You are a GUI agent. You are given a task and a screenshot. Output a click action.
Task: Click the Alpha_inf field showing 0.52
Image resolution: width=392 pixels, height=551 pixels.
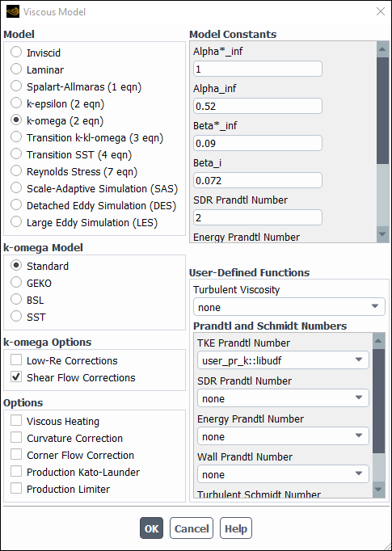(x=258, y=106)
